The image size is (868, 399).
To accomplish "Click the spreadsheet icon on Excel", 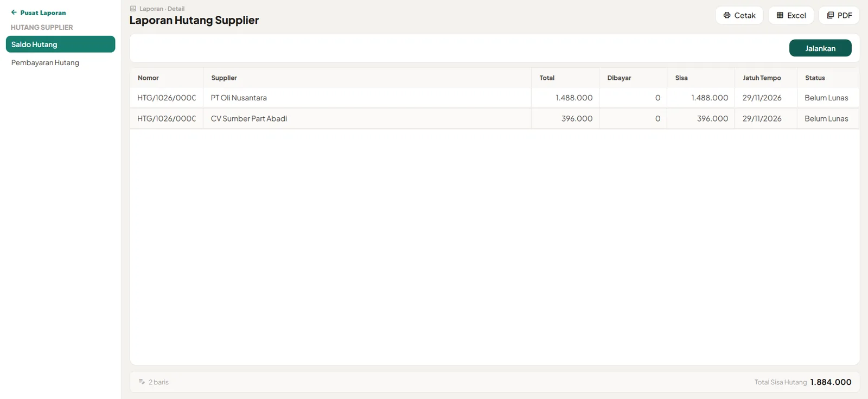I will (x=780, y=15).
